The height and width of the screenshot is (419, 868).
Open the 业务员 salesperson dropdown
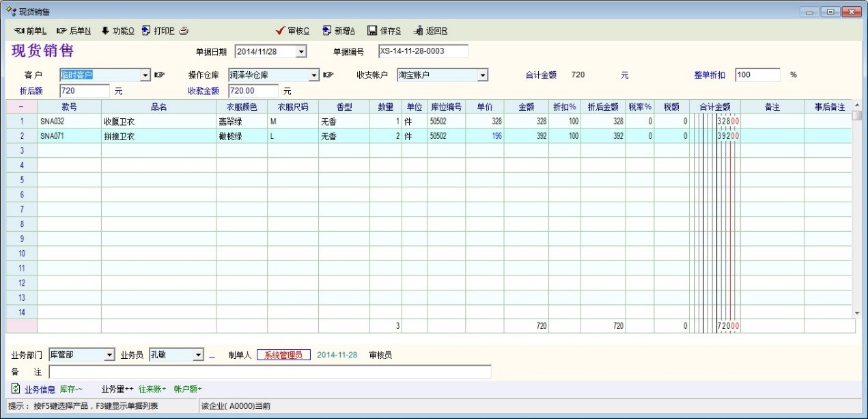pyautogui.click(x=199, y=355)
